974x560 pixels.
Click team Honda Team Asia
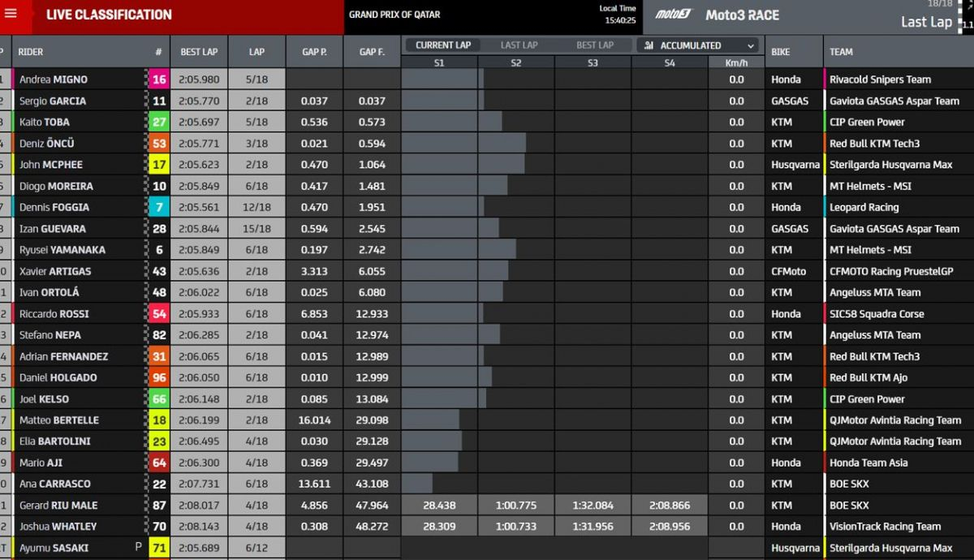(x=868, y=463)
